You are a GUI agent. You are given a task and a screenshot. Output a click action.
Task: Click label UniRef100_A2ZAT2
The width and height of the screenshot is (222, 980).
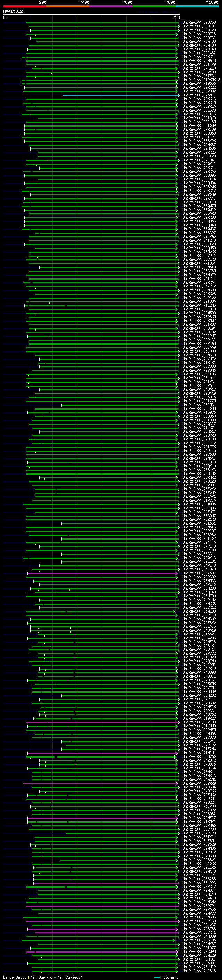coord(199,512)
